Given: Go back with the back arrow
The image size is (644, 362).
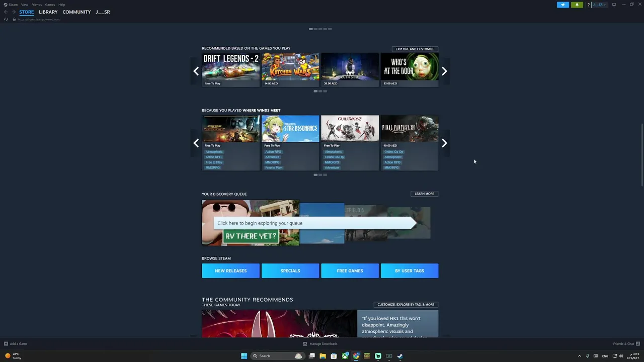Looking at the screenshot, I should click(6, 12).
